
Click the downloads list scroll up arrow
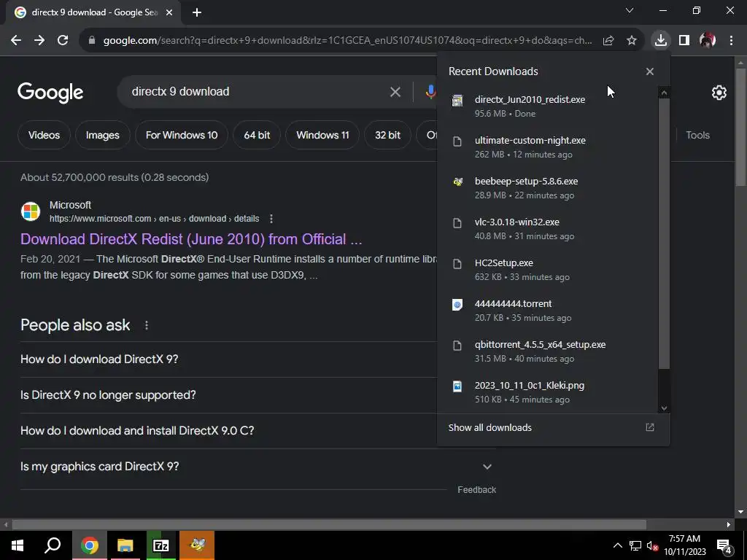664,93
